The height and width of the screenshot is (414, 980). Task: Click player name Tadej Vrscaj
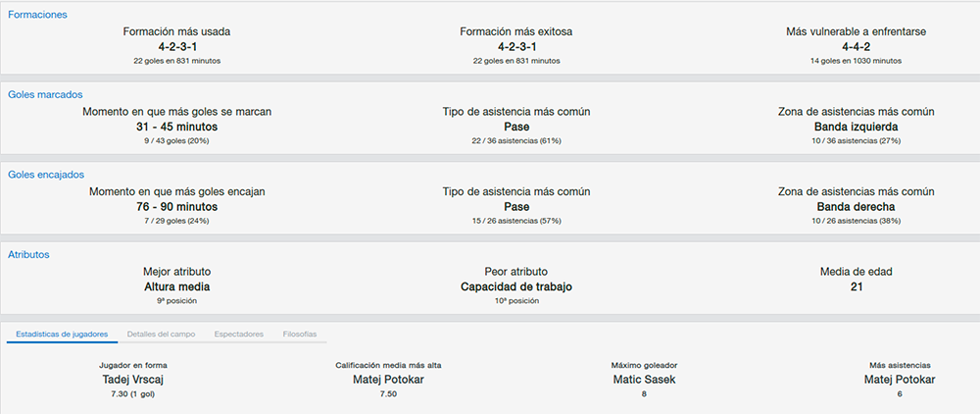[133, 380]
